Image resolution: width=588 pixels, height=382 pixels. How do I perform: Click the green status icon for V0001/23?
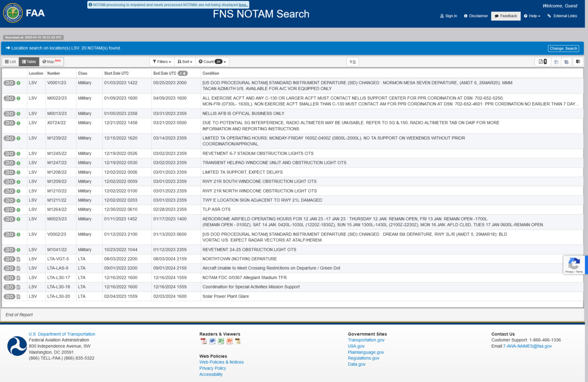[18, 83]
